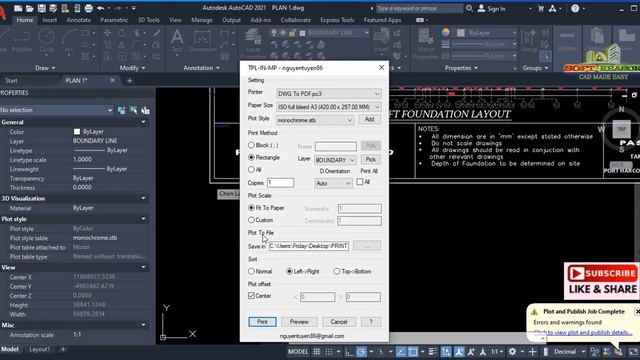The width and height of the screenshot is (640, 360).
Task: Switch to Layout1 tab
Action: [40, 349]
